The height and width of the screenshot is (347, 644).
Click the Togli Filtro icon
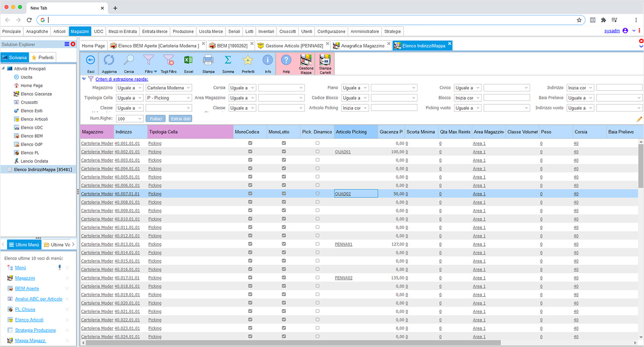click(x=168, y=60)
